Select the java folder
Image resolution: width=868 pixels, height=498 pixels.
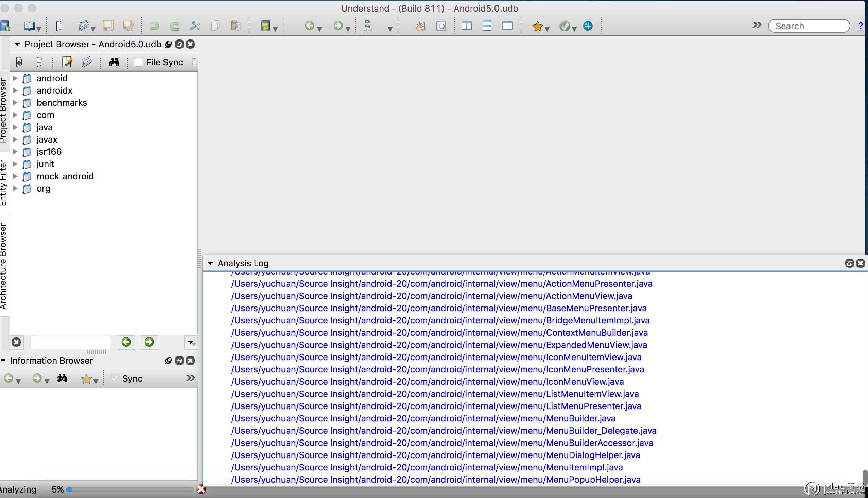point(45,127)
